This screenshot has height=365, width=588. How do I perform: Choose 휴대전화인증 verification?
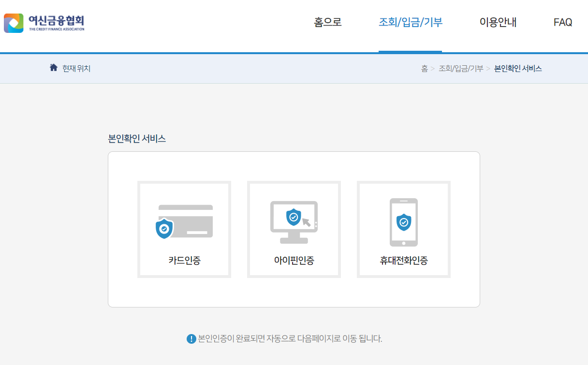pyautogui.click(x=404, y=229)
